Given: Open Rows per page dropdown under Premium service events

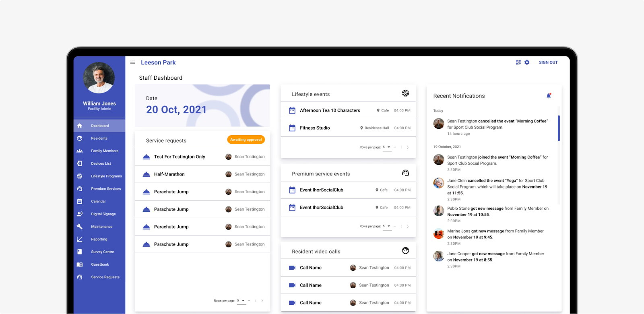Looking at the screenshot, I should tap(387, 226).
